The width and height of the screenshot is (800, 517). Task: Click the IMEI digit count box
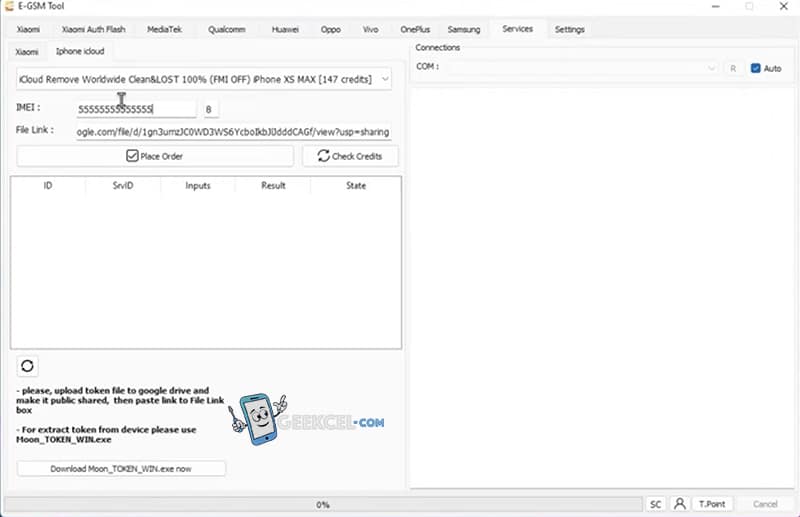pyautogui.click(x=210, y=109)
